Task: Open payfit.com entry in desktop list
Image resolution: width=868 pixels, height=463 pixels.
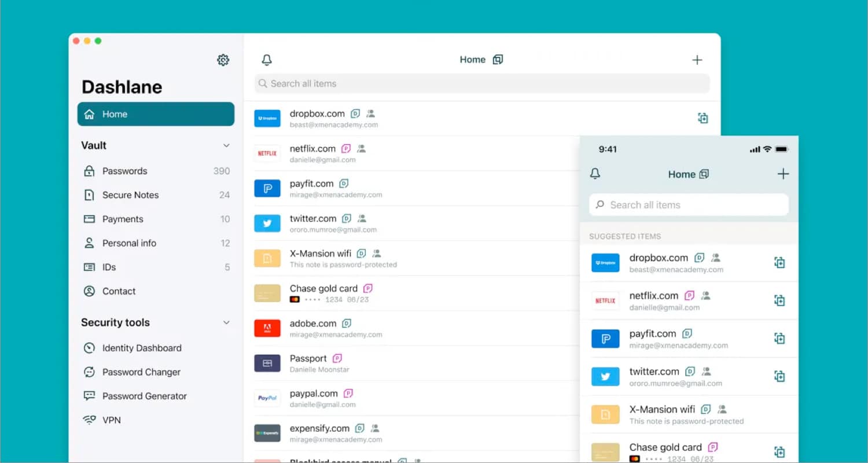Action: point(412,189)
